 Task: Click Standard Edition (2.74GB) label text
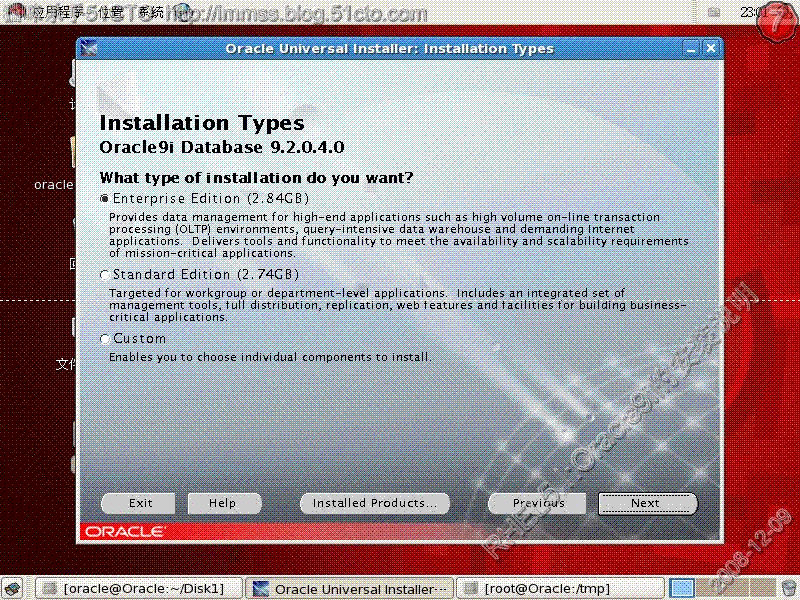(206, 275)
